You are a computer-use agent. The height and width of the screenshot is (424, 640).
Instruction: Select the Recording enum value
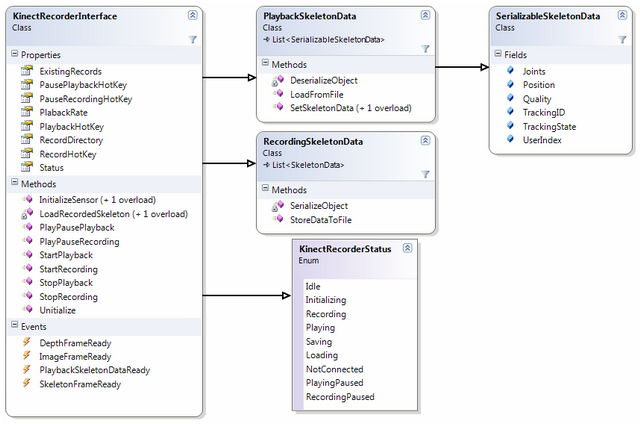click(326, 314)
